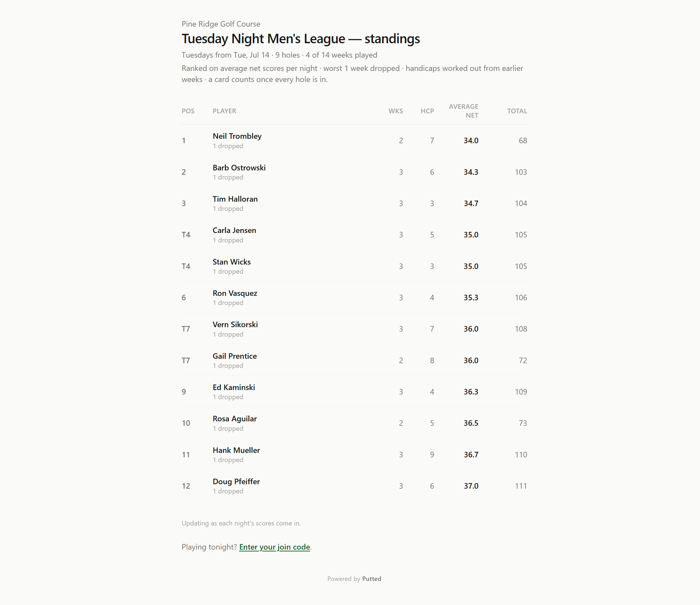700x605 pixels.
Task: Click the HCP column header
Action: (427, 111)
